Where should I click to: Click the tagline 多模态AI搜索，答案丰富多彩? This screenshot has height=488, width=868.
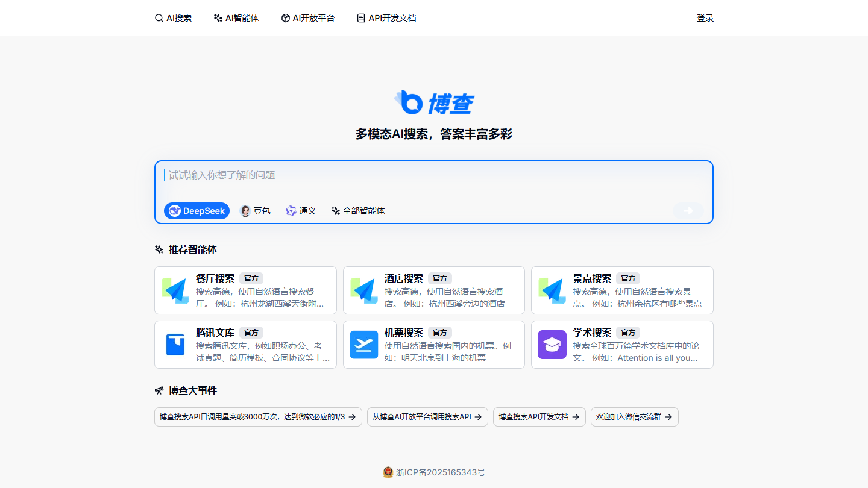click(x=434, y=134)
